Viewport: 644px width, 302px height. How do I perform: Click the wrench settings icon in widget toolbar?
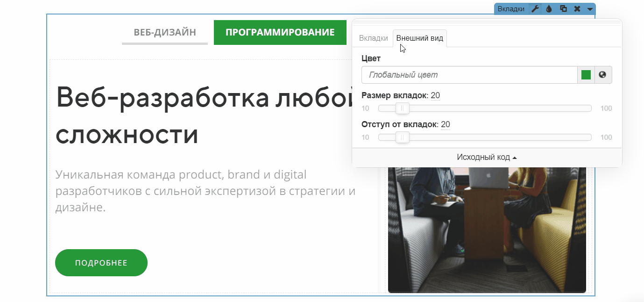point(536,9)
